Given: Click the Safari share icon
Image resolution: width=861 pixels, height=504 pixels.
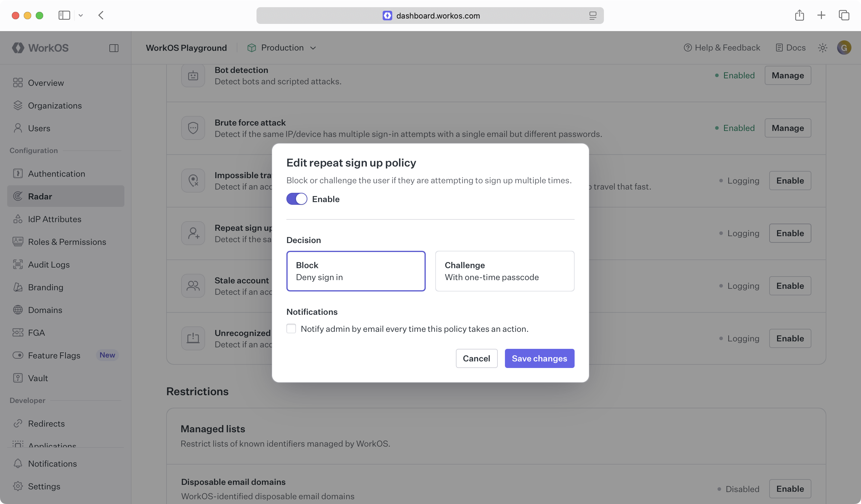Looking at the screenshot, I should click(x=799, y=15).
